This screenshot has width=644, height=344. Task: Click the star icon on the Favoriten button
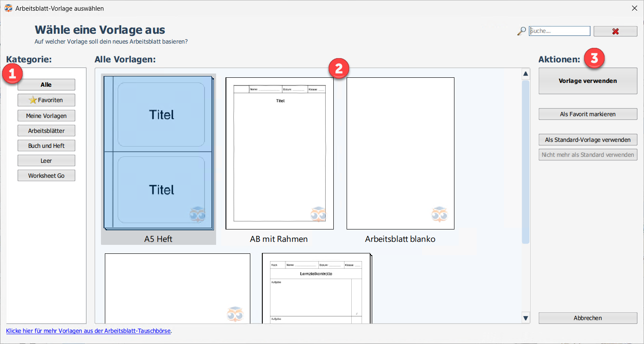coord(32,100)
